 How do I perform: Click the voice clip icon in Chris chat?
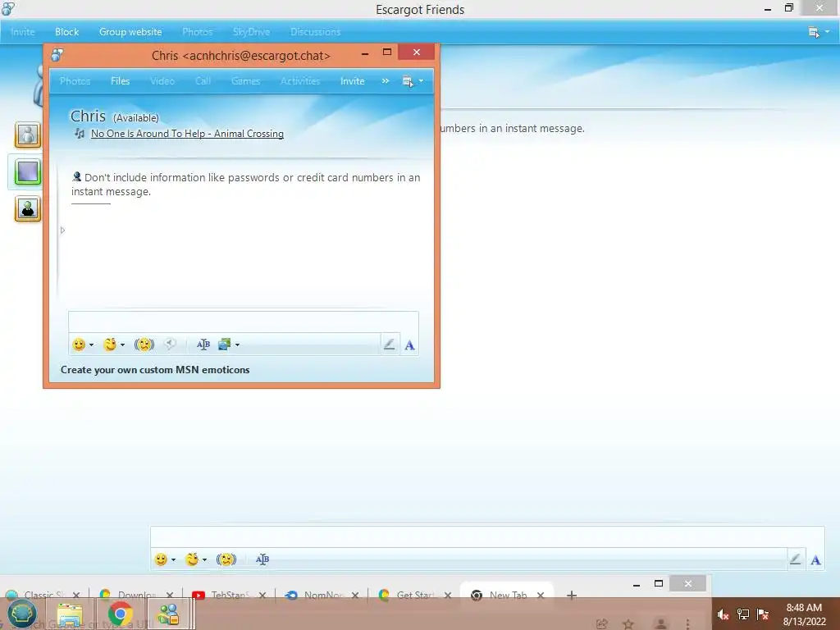coord(170,344)
